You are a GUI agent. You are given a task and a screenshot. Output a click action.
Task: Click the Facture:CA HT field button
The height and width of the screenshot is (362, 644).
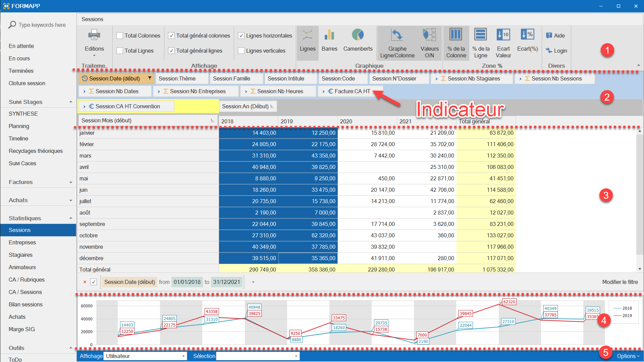(350, 91)
